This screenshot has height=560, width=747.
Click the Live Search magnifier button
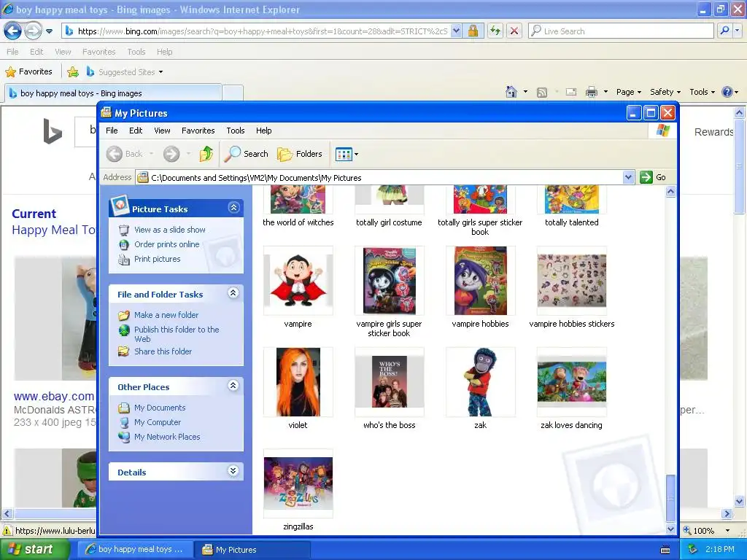[x=724, y=31]
